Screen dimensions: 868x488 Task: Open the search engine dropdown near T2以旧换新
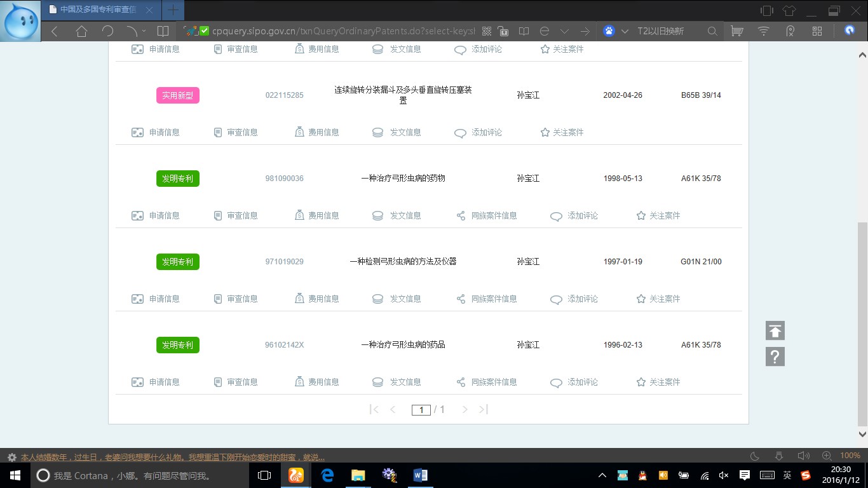[625, 30]
